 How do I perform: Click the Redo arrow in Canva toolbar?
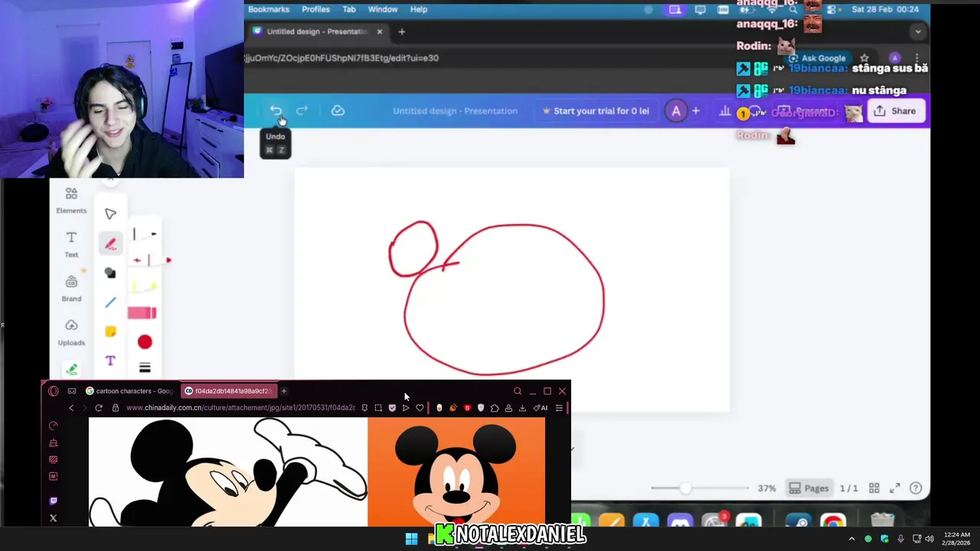[x=302, y=111]
